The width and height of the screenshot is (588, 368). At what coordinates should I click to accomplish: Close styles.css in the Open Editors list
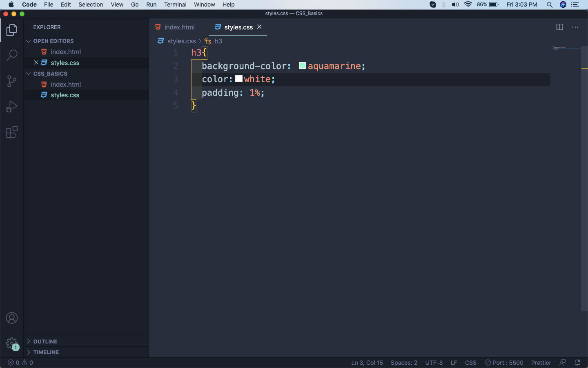point(36,63)
